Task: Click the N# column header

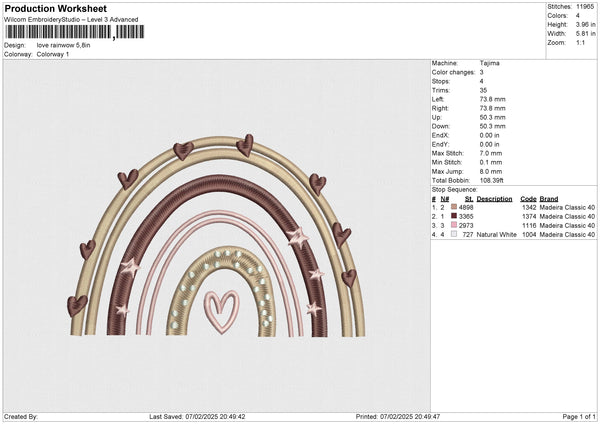Action: (444, 198)
